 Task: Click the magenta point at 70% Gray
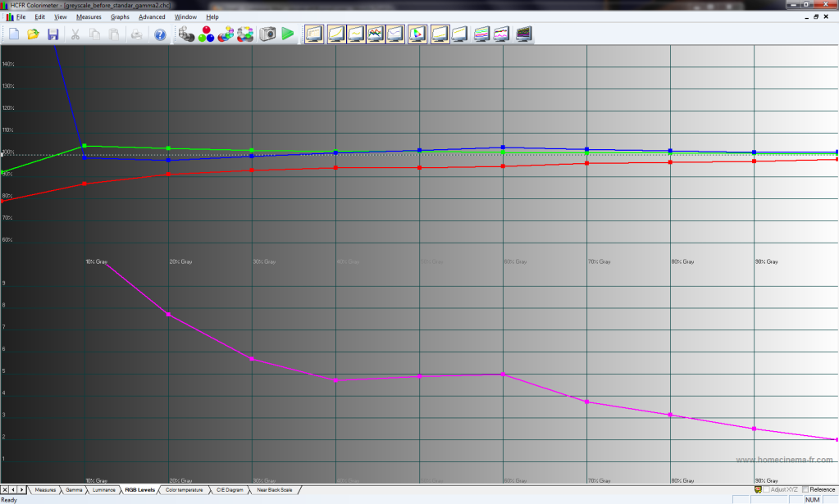(x=587, y=402)
